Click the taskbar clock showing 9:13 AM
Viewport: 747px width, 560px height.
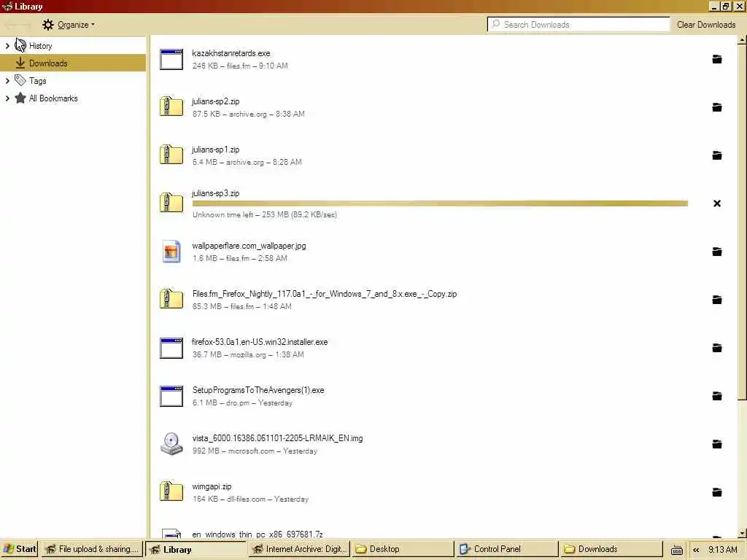point(722,550)
